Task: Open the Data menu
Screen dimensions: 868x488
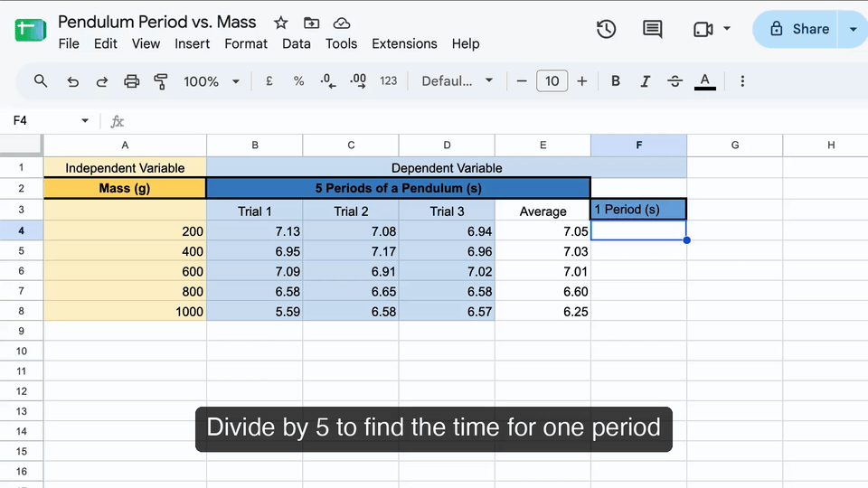Action: point(297,43)
